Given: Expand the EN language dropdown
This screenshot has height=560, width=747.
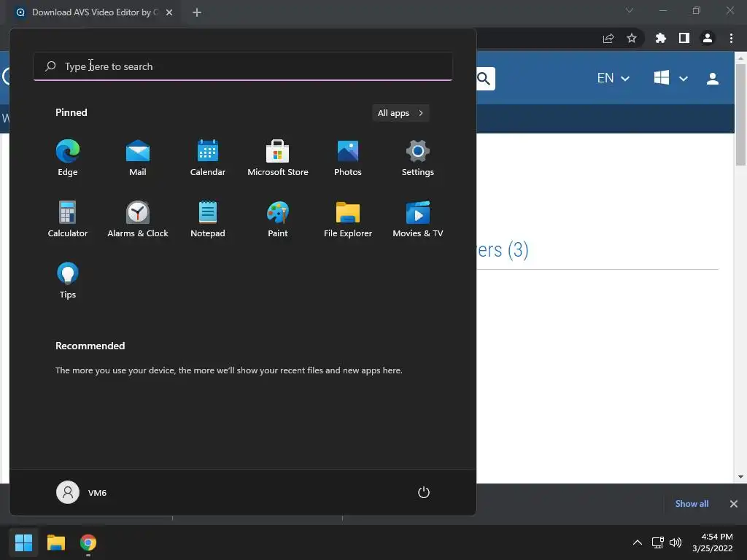Looking at the screenshot, I should pos(613,78).
